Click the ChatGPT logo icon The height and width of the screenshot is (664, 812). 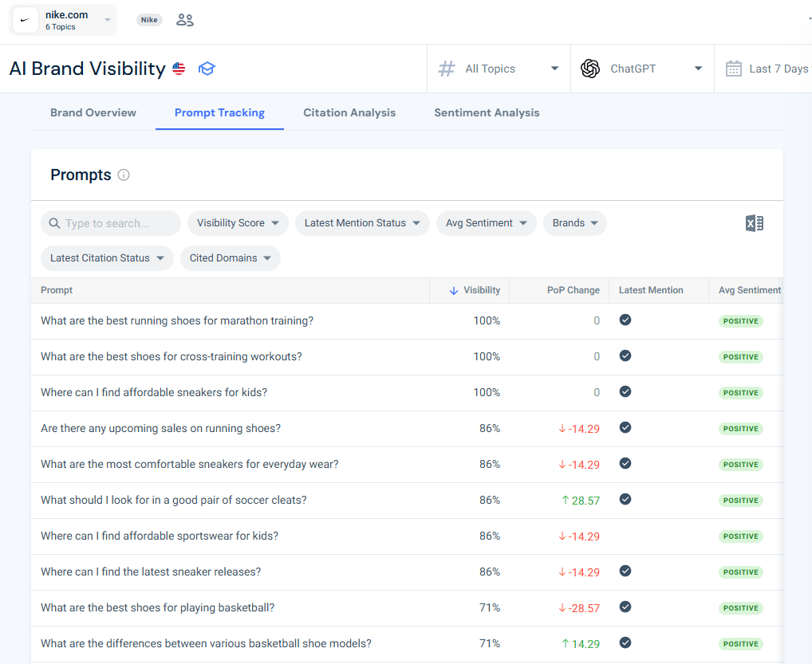click(589, 69)
